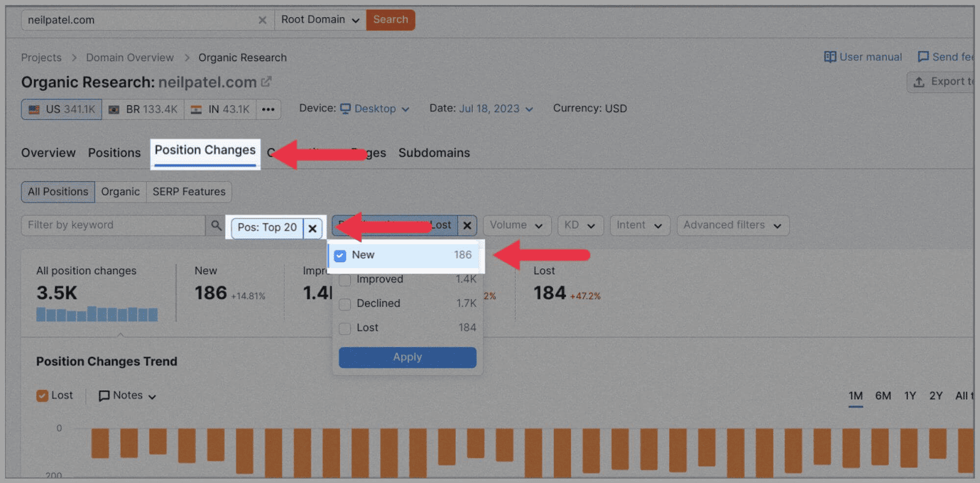Uncheck the New checkbox option
The height and width of the screenshot is (483, 980).
[x=340, y=255]
